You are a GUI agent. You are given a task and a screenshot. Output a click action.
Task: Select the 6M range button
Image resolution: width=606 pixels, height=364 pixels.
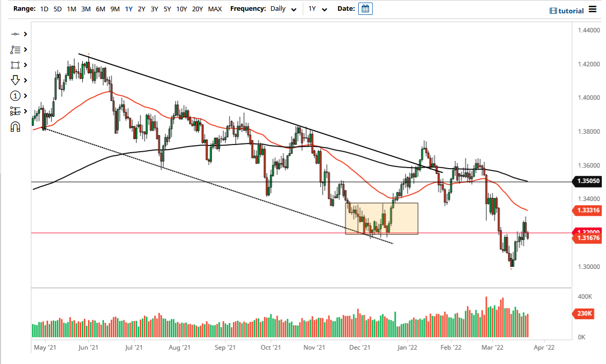click(x=101, y=9)
